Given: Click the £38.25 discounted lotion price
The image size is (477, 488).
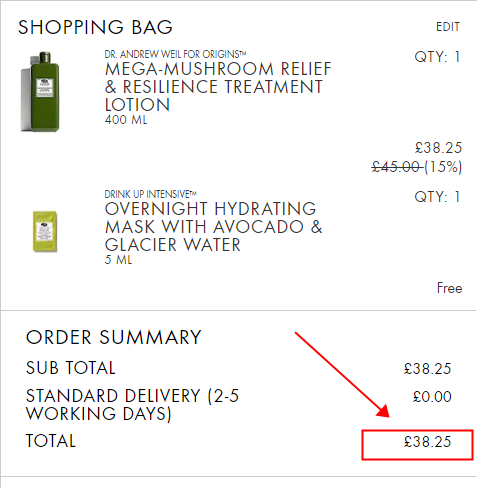Looking at the screenshot, I should [x=438, y=148].
